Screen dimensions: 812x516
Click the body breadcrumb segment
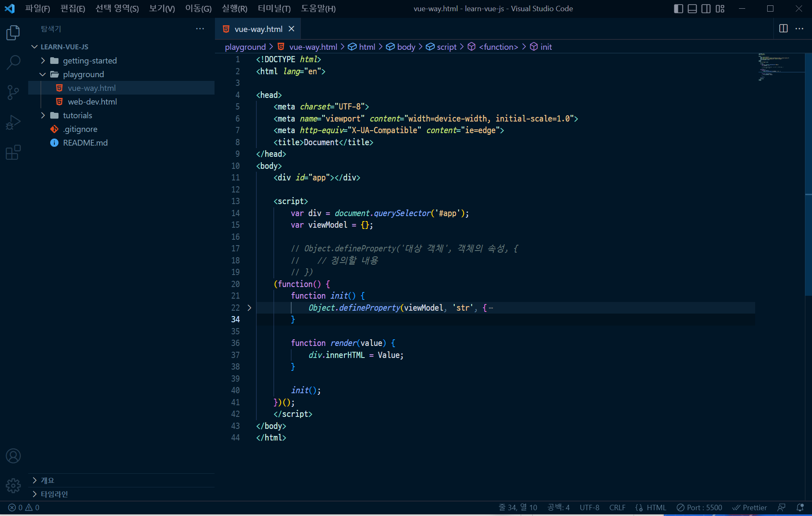pyautogui.click(x=401, y=47)
